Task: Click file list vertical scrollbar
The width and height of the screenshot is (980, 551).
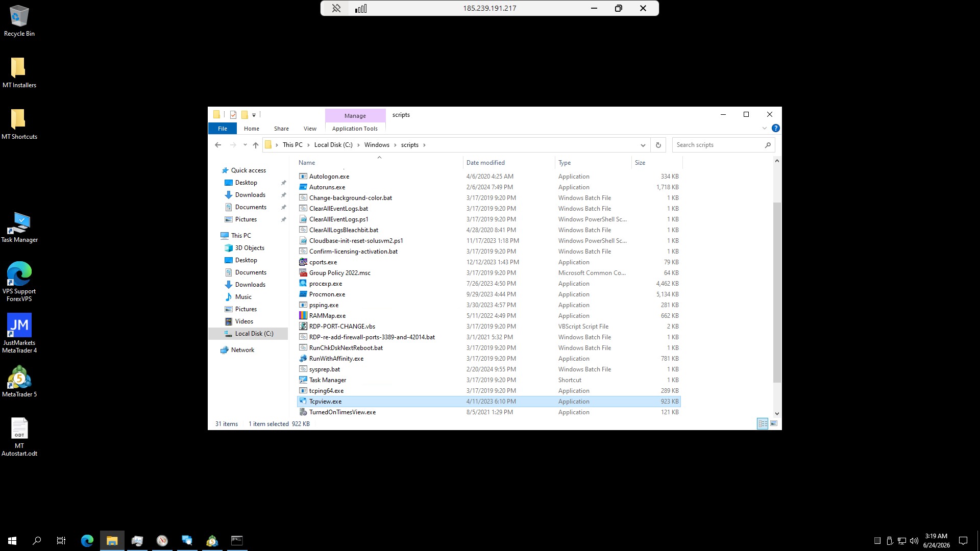Action: (777, 292)
